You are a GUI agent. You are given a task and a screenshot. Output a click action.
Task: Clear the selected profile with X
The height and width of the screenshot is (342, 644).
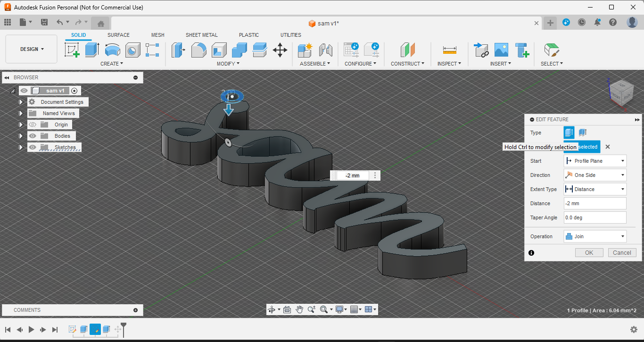pyautogui.click(x=608, y=147)
